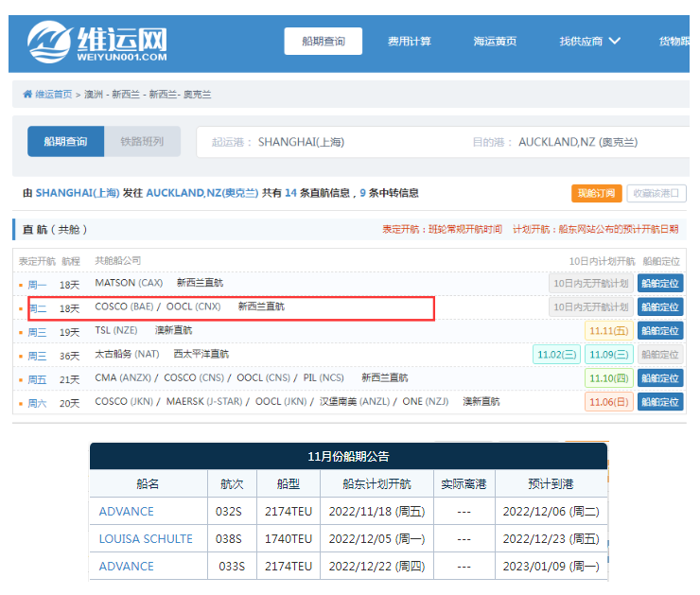Click the 维运网 WEIYUN001.COM logo
The image size is (700, 595).
[x=97, y=42]
